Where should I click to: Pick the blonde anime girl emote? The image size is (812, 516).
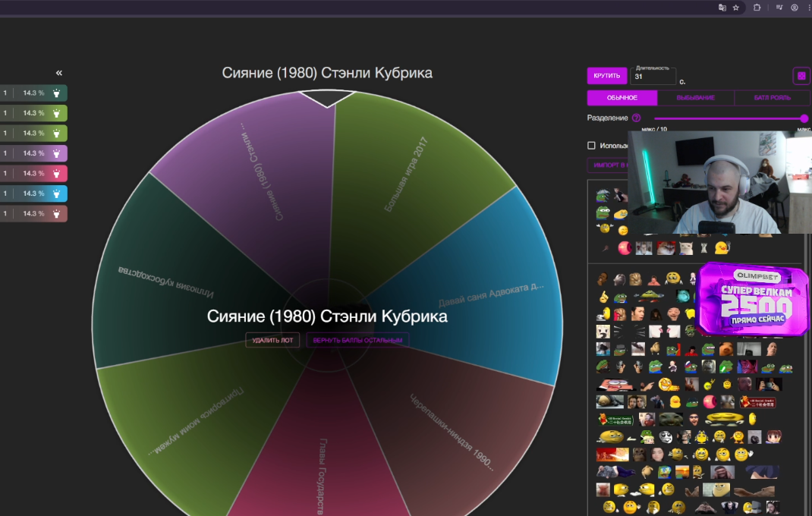(603, 331)
